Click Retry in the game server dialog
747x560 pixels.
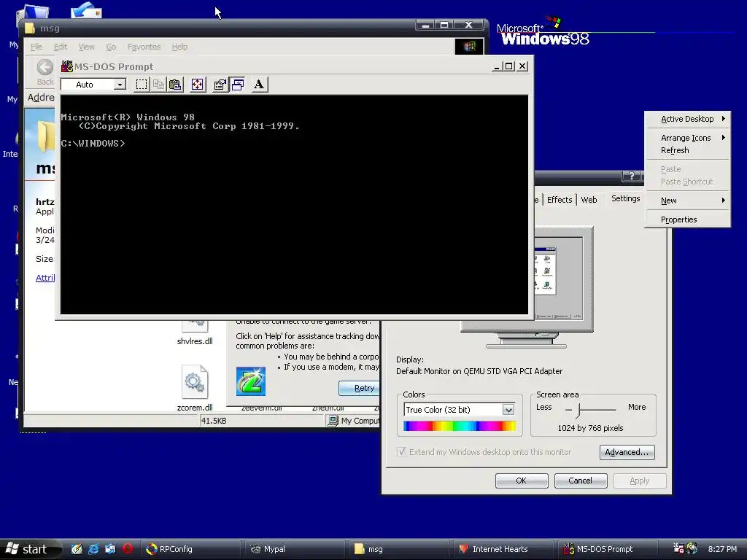(x=360, y=388)
